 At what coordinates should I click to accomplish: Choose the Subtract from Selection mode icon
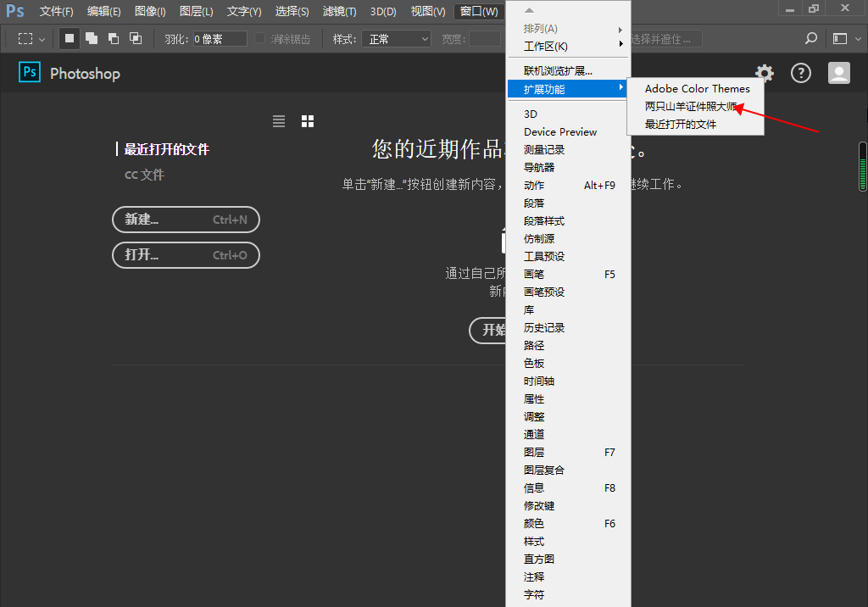coord(114,38)
